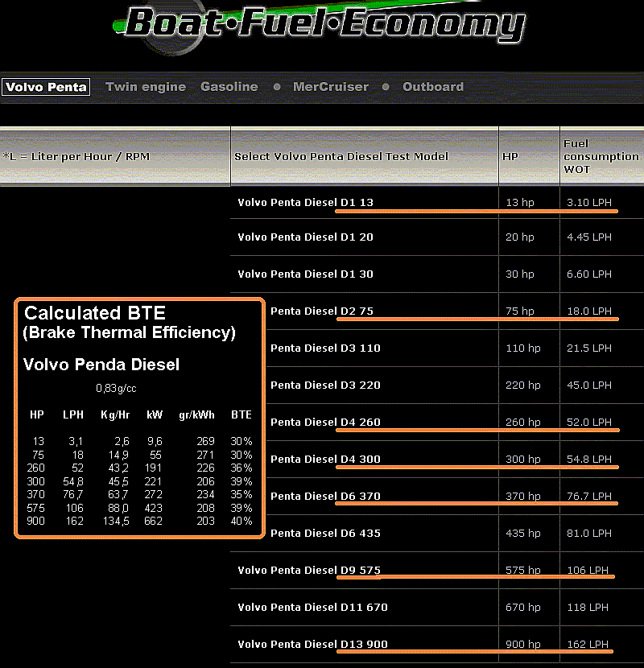644x668 pixels.
Task: Open Penta Diesel D4 260 test
Action: coord(325,423)
